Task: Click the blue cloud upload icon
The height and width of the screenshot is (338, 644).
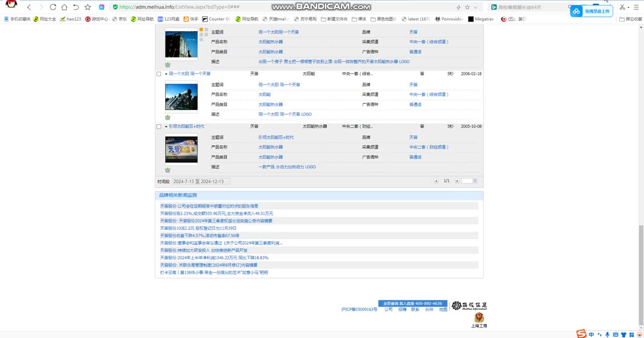Action: click(x=577, y=11)
